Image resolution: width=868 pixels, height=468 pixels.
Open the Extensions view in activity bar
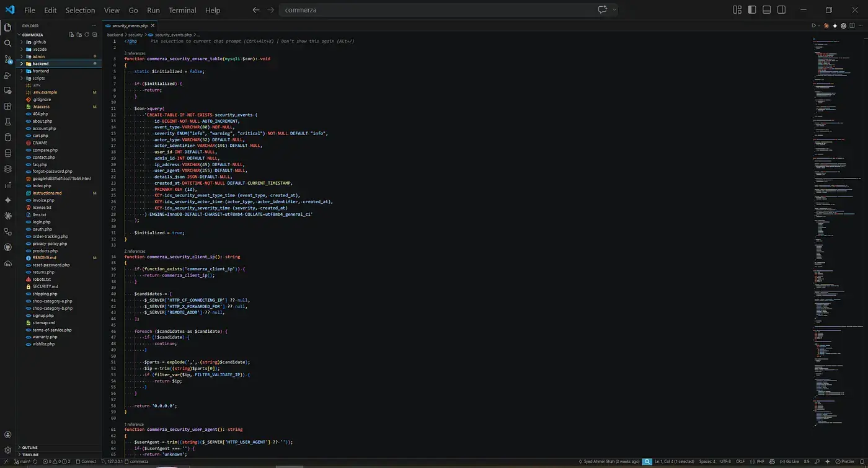[x=7, y=107]
